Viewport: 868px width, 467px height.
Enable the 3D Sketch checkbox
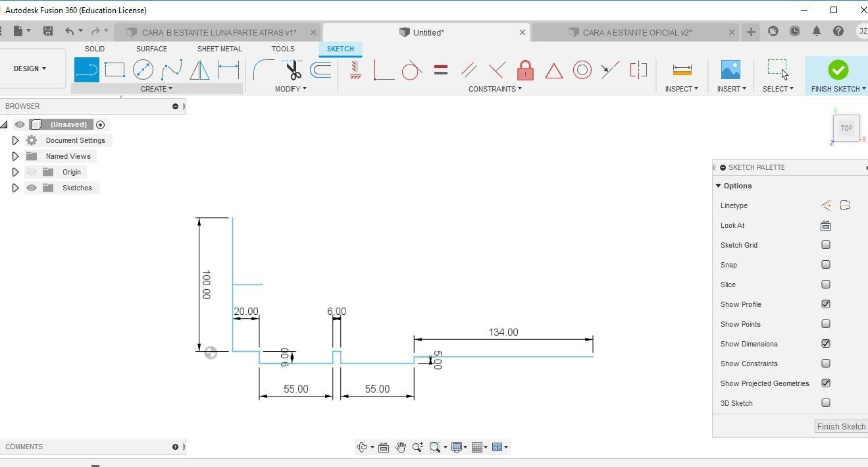(825, 403)
